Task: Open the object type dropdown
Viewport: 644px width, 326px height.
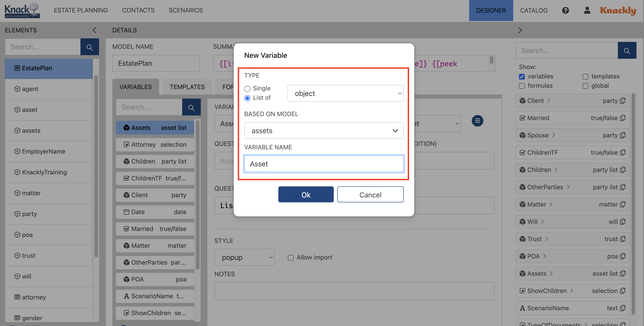Action: [345, 93]
